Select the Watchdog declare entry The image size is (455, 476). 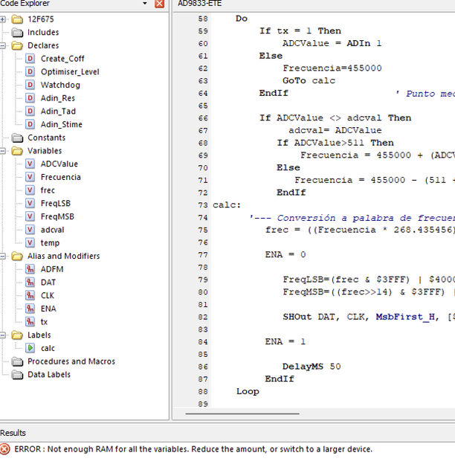point(60,86)
